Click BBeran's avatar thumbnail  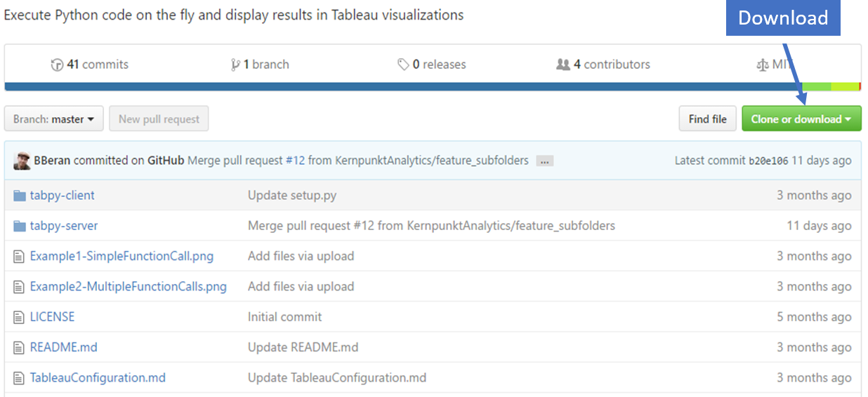point(22,161)
